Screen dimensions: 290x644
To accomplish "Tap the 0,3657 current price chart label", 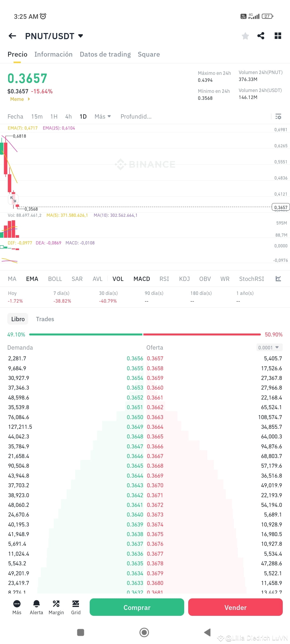I will [281, 207].
